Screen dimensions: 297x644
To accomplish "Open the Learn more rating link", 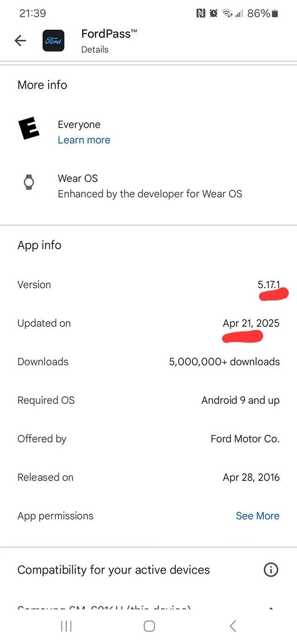I will pos(84,140).
